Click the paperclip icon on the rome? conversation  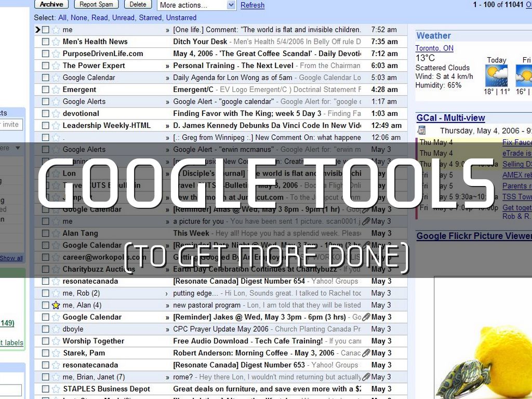point(366,377)
